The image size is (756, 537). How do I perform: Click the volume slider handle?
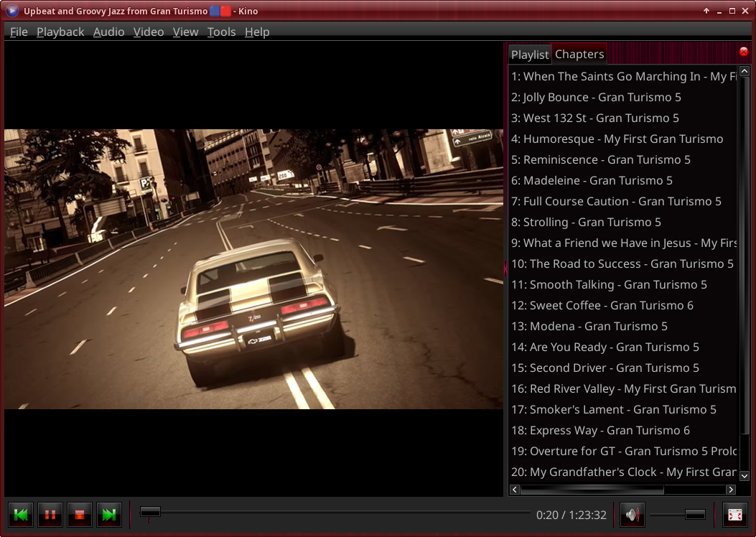point(695,514)
